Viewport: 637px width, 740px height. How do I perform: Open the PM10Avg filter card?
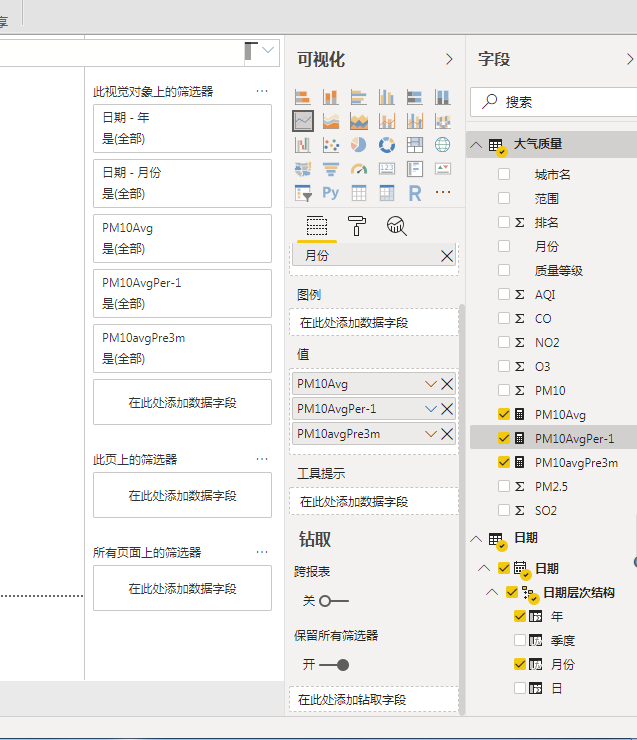click(x=182, y=239)
